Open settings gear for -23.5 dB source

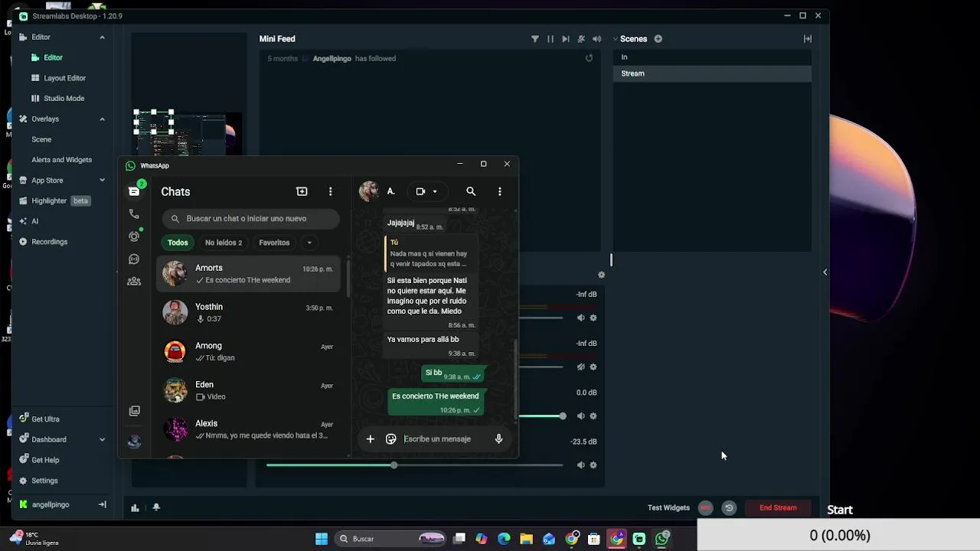(593, 465)
